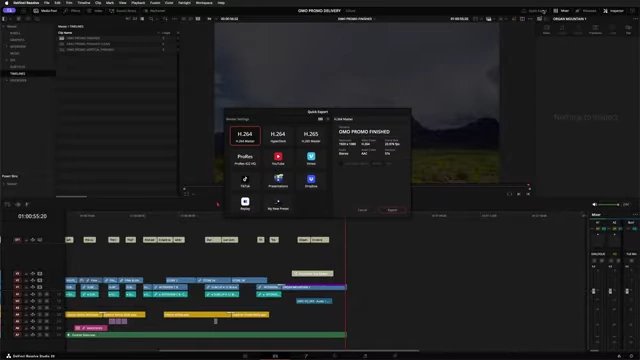Switch Quick Export presets to grid view

tap(320, 119)
